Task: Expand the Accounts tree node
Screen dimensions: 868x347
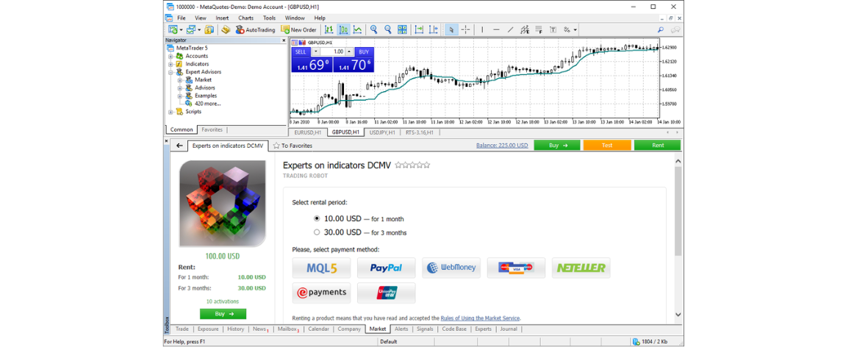Action: [171, 56]
